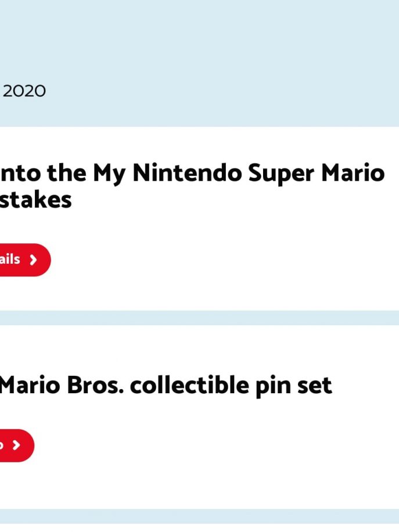399x532 pixels.
Task: Click the chevron arrow in the pin set button
Action: click(x=16, y=445)
